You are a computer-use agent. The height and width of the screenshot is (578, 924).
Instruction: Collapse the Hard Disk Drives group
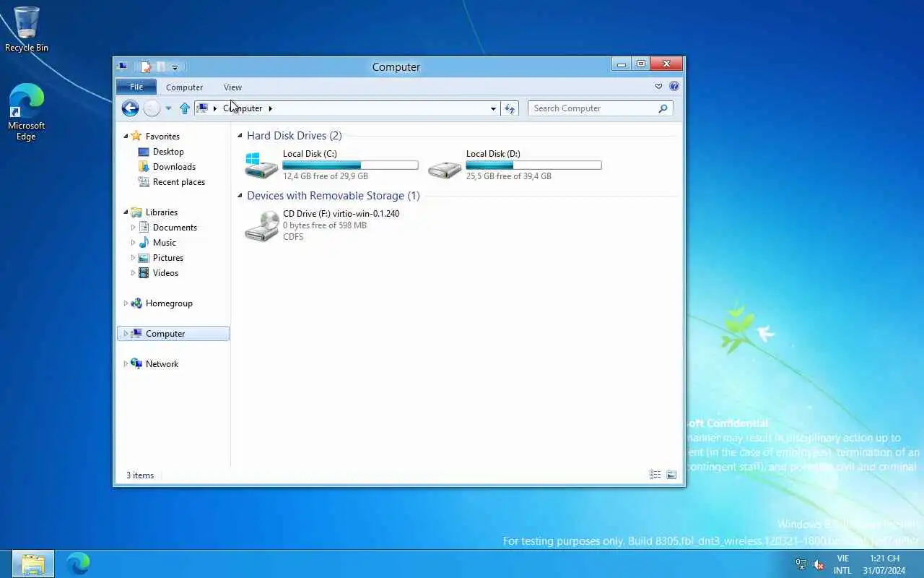(240, 136)
